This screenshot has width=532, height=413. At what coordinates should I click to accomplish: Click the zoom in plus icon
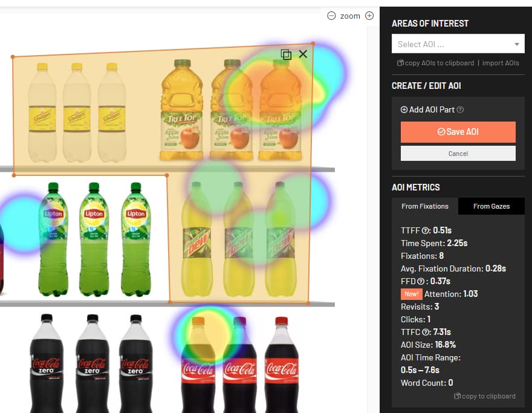(369, 16)
